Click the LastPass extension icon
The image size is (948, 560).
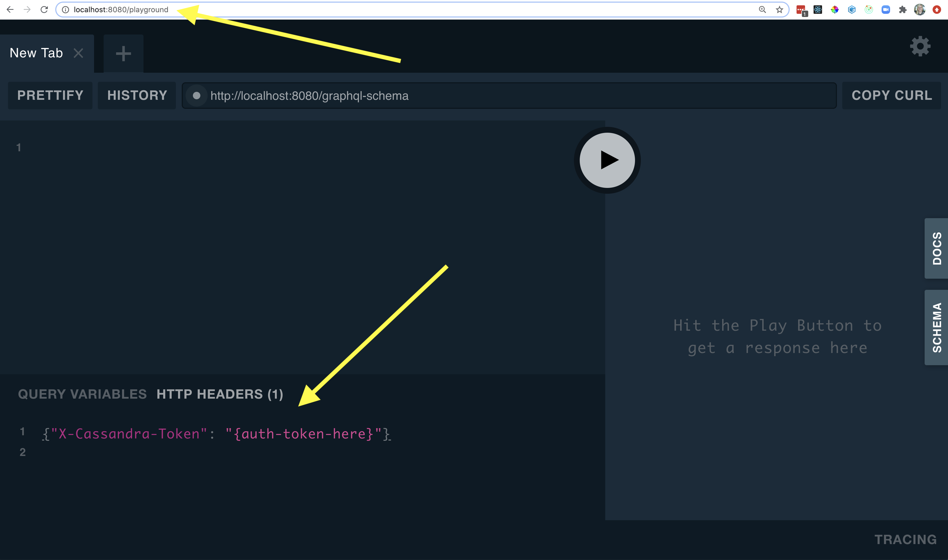[x=801, y=10]
